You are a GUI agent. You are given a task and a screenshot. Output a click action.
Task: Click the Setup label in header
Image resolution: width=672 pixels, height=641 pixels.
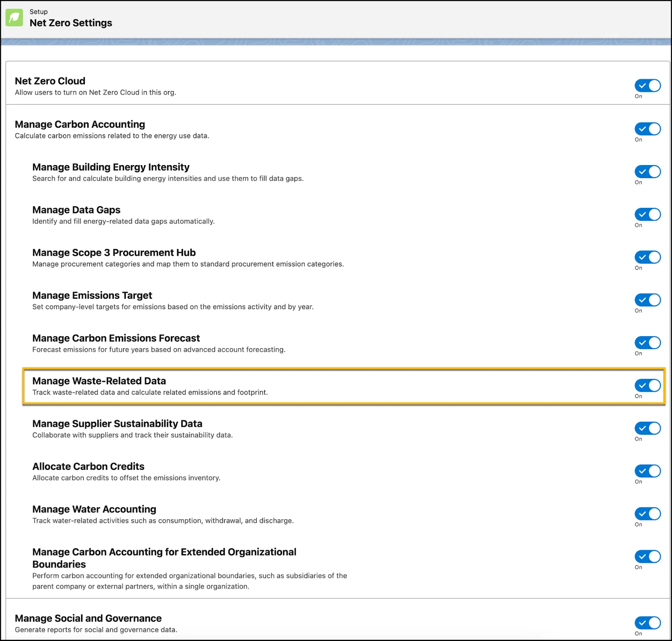tap(39, 12)
